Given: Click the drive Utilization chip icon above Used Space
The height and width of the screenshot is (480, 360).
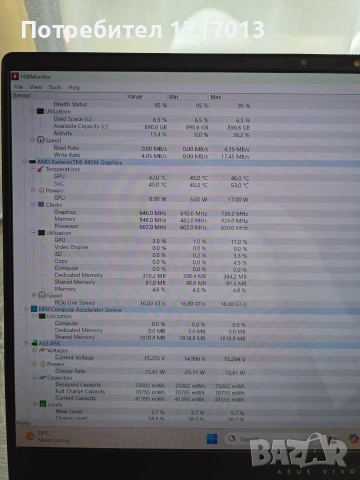Looking at the screenshot, I should pos(40,111).
